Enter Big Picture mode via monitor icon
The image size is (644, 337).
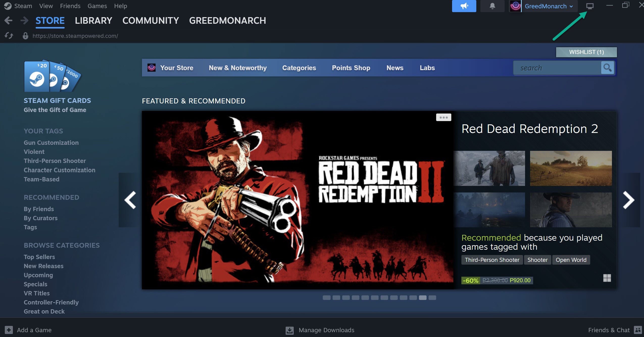click(x=590, y=6)
